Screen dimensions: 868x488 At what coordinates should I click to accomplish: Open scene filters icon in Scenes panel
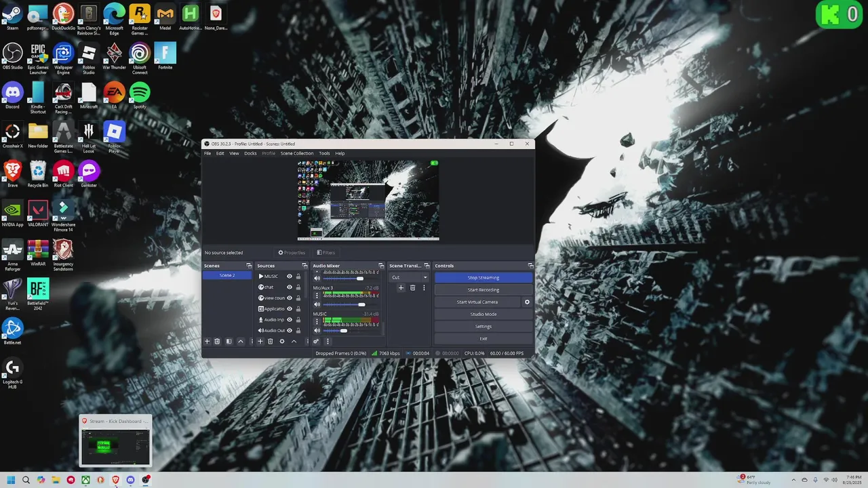click(x=229, y=342)
